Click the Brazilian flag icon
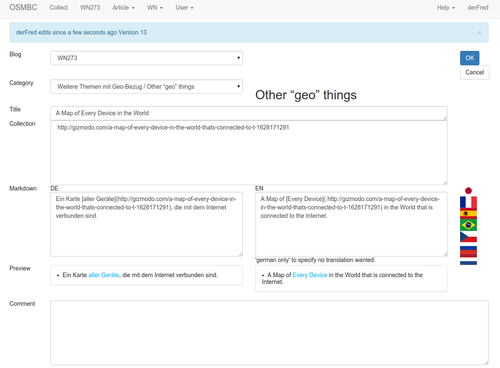The height and width of the screenshot is (368, 500). 468,225
